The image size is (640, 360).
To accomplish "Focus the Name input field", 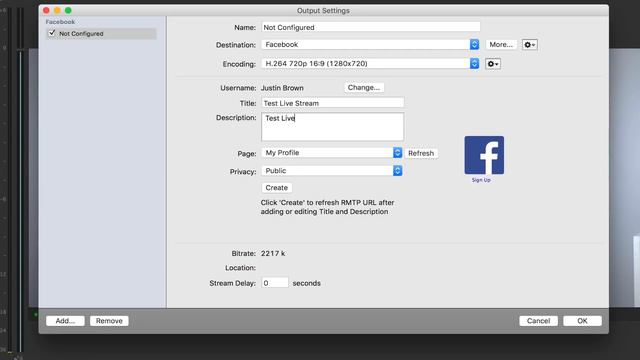I will pyautogui.click(x=371, y=27).
